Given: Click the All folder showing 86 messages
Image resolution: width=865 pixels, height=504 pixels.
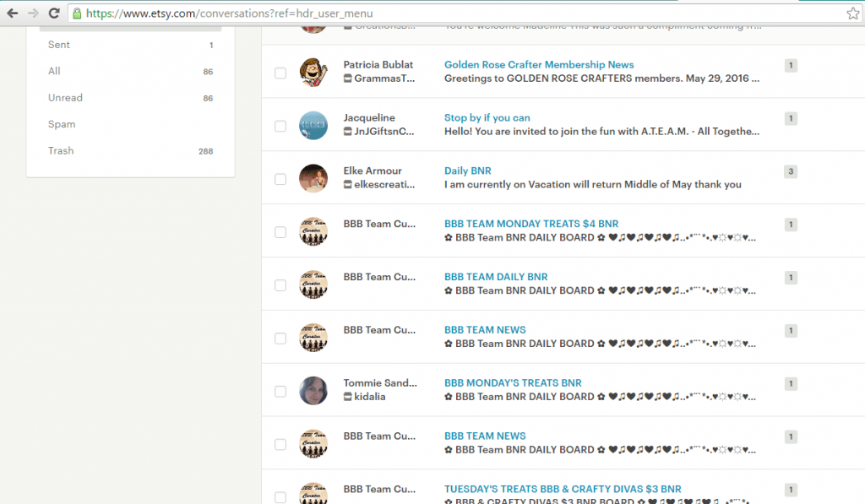Looking at the screenshot, I should click(x=54, y=71).
